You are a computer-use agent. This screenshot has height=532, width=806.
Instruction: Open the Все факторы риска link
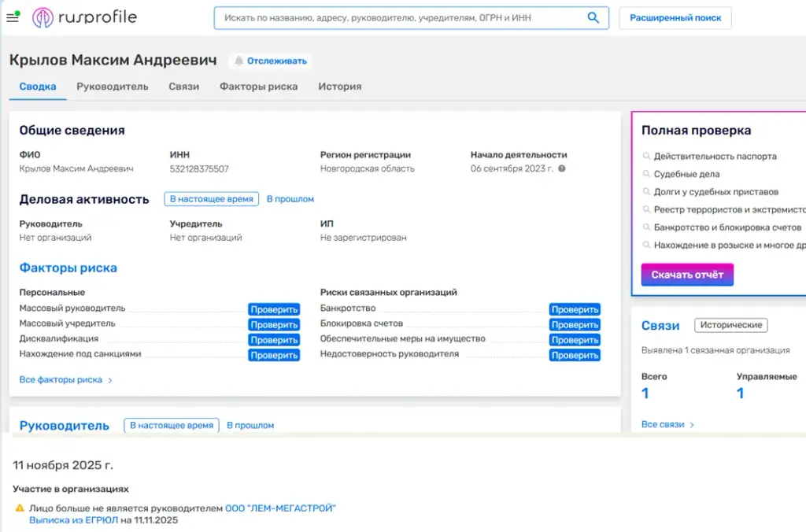coord(61,380)
